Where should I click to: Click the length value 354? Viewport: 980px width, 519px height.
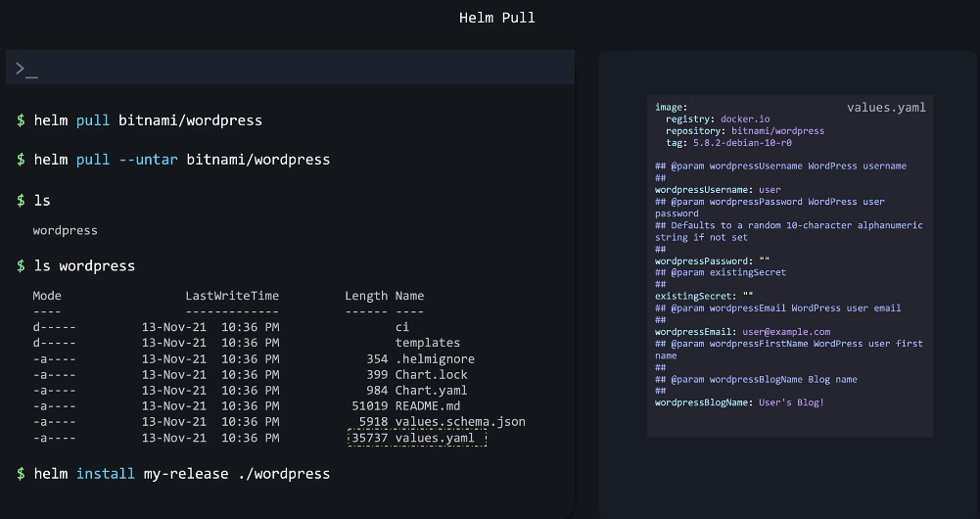tap(377, 359)
